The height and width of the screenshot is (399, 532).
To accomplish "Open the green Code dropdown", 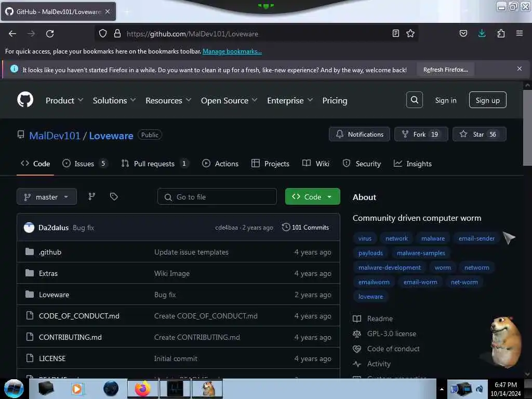I will [312, 197].
